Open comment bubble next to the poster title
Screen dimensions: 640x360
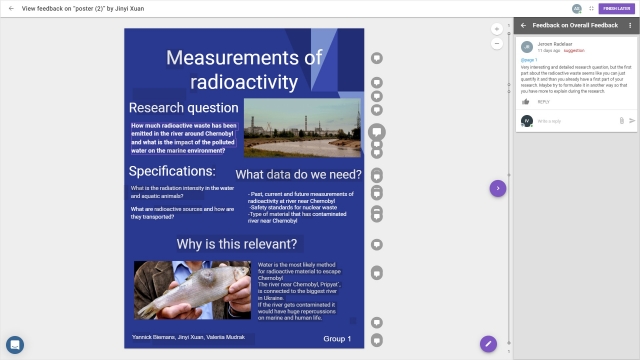377,58
